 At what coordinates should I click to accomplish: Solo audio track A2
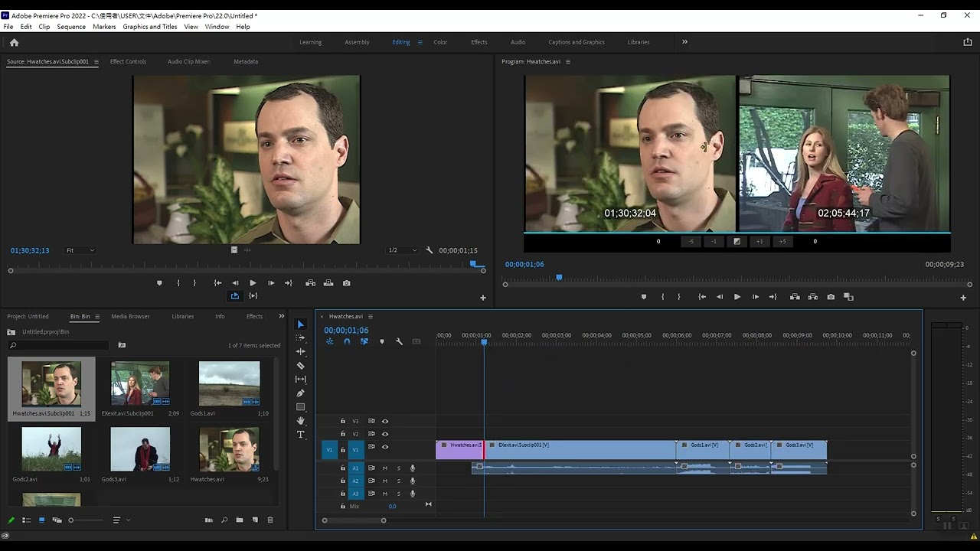coord(398,481)
